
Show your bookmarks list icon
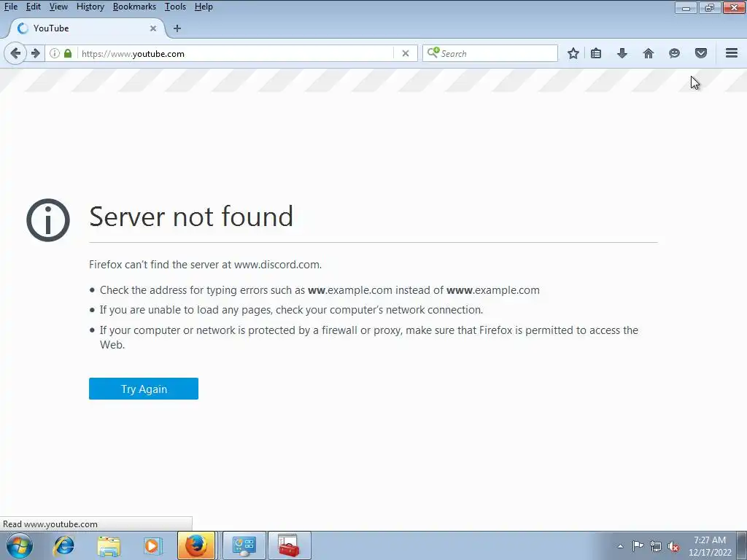[596, 53]
